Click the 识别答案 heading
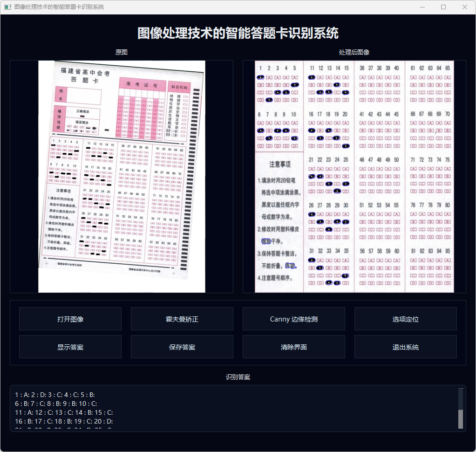476x452 pixels. coord(238,377)
